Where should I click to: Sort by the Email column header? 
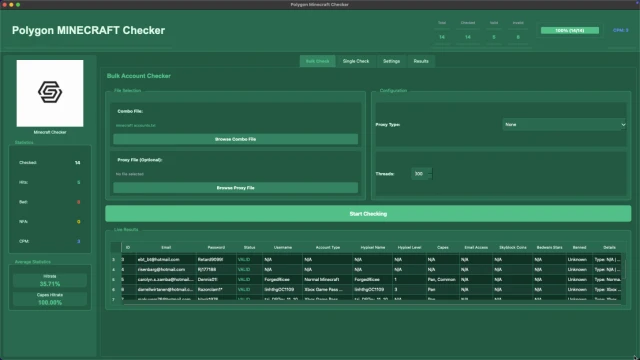(x=166, y=247)
